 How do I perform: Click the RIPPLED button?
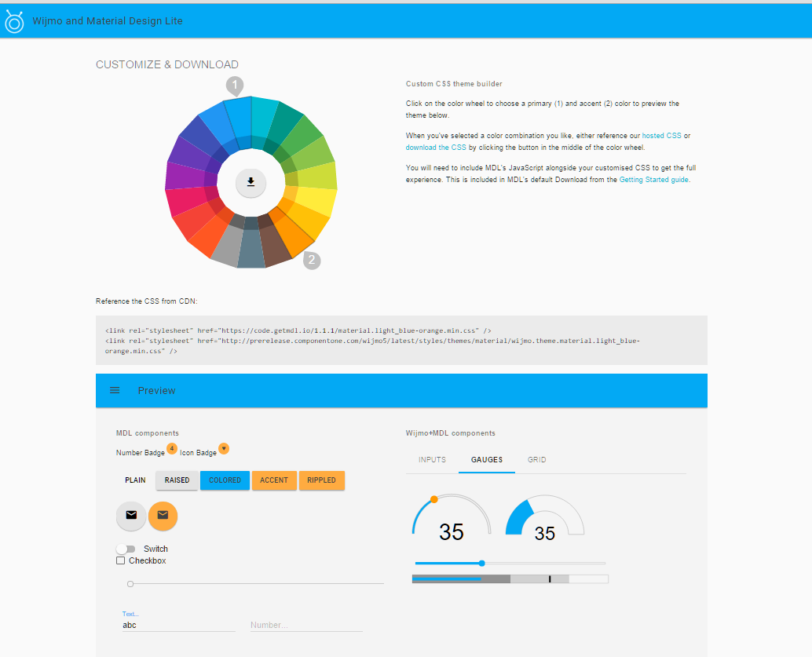pos(322,480)
